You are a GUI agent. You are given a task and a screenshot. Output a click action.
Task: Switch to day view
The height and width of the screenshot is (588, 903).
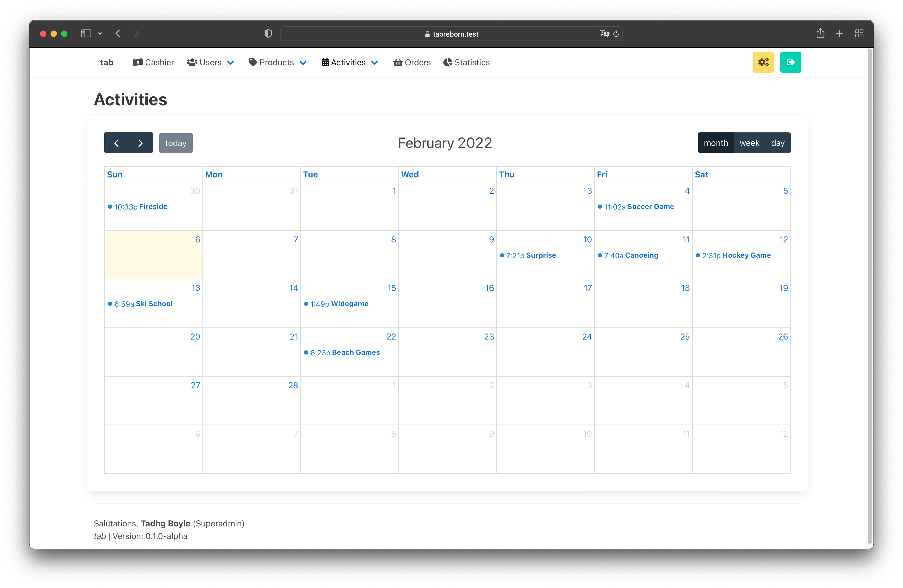[x=777, y=143]
